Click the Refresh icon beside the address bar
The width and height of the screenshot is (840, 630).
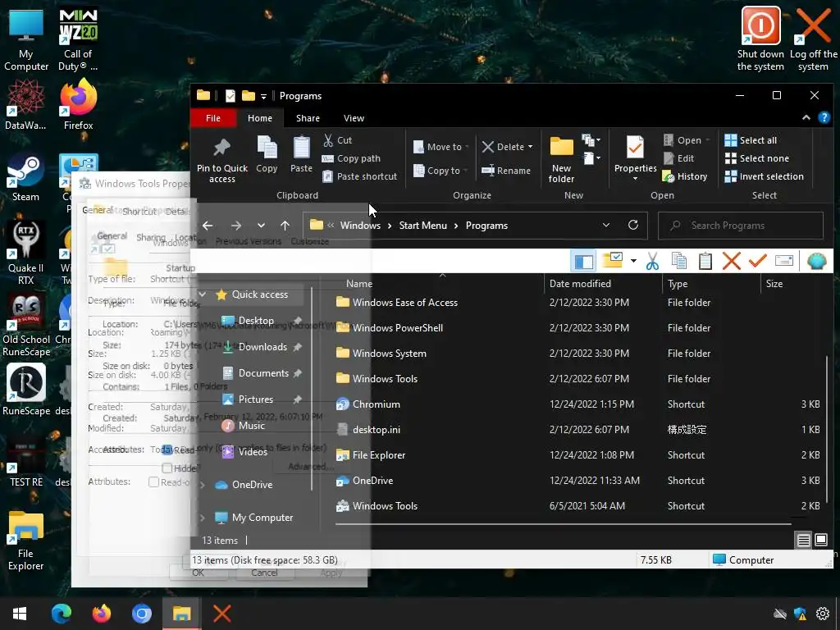tap(633, 225)
